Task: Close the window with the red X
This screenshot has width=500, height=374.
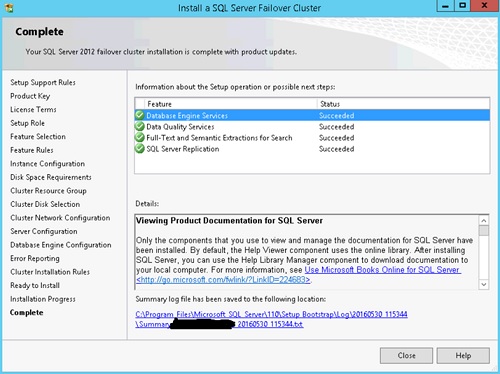Action: pyautogui.click(x=484, y=6)
